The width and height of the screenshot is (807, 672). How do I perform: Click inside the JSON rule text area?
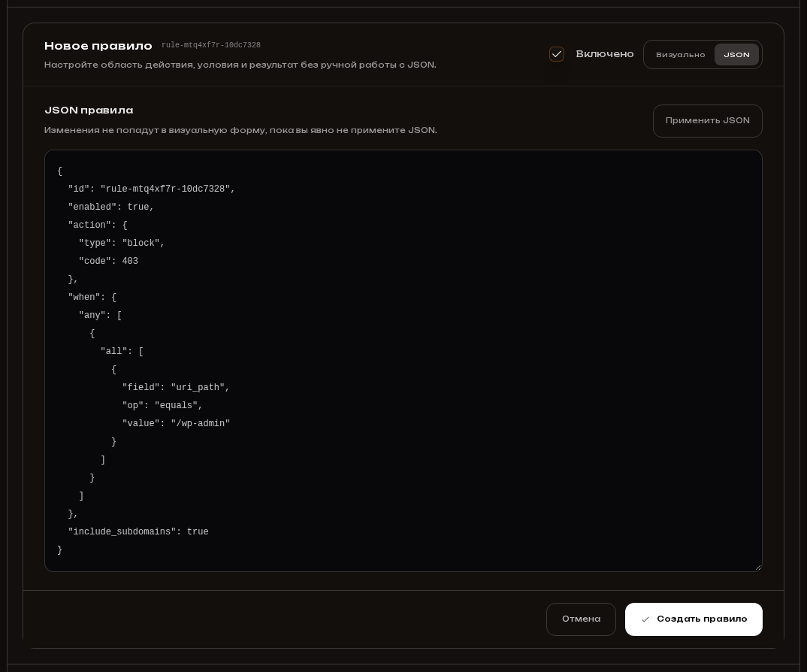pos(403,361)
